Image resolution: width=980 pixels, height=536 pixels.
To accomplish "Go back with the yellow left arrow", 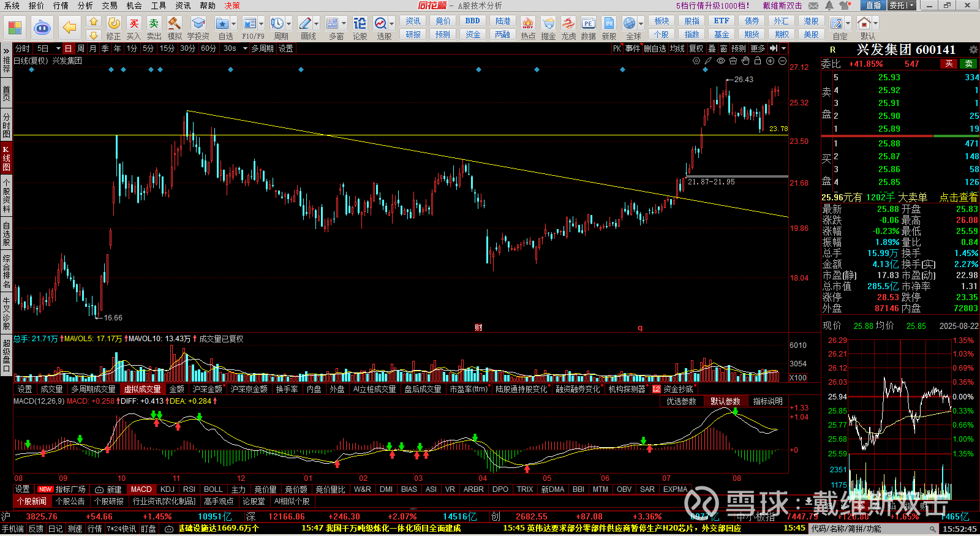I will click(70, 28).
